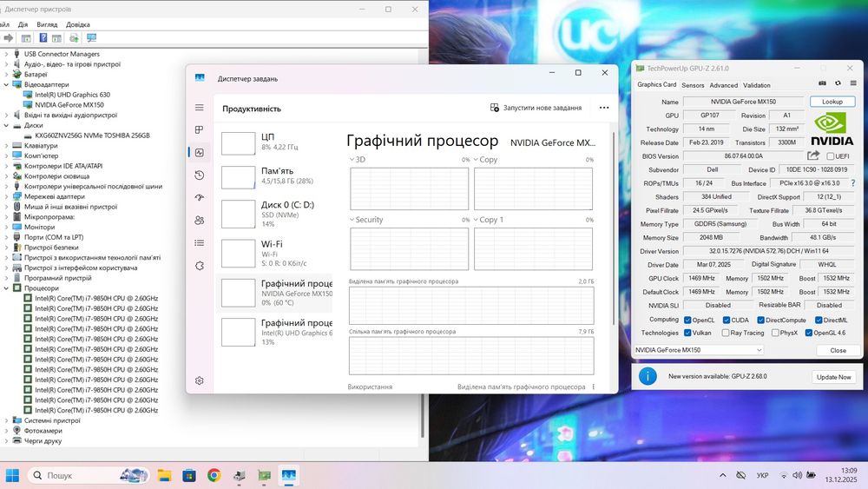This screenshot has width=868, height=489.
Task: Toggle the DirectML checkbox in GPU-Z
Action: pos(819,320)
